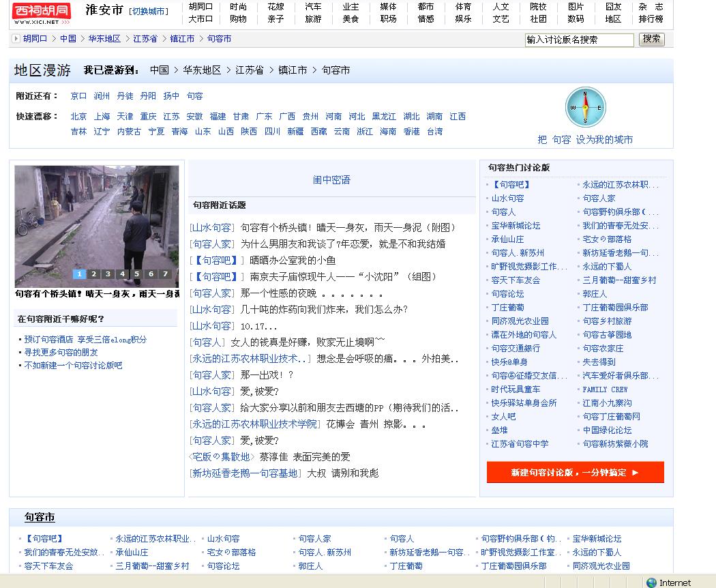
Task: Select slideshow page 3
Action: [x=108, y=274]
